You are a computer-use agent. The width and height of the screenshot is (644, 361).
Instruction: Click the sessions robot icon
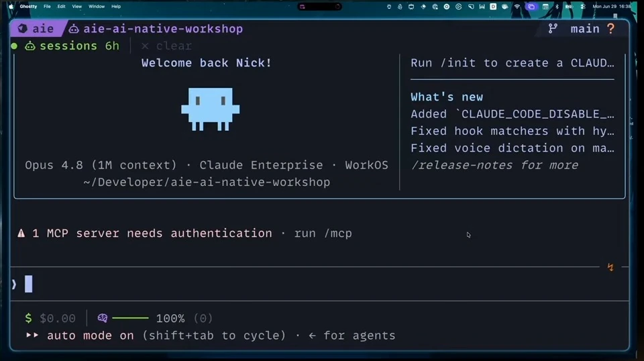click(x=30, y=46)
